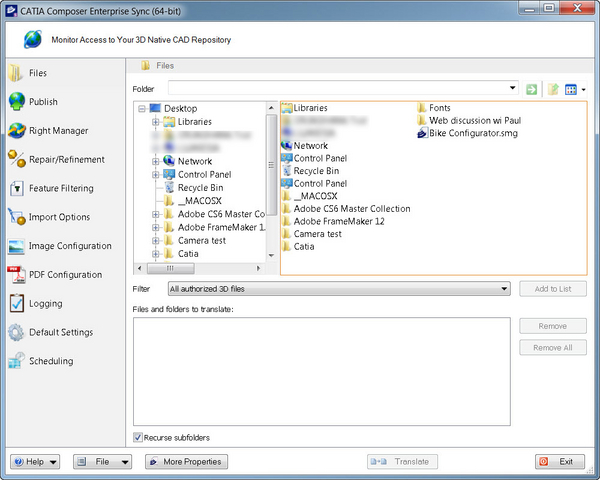Open the view mode dropdown arrow
Viewport: 600px width, 480px height.
583,90
